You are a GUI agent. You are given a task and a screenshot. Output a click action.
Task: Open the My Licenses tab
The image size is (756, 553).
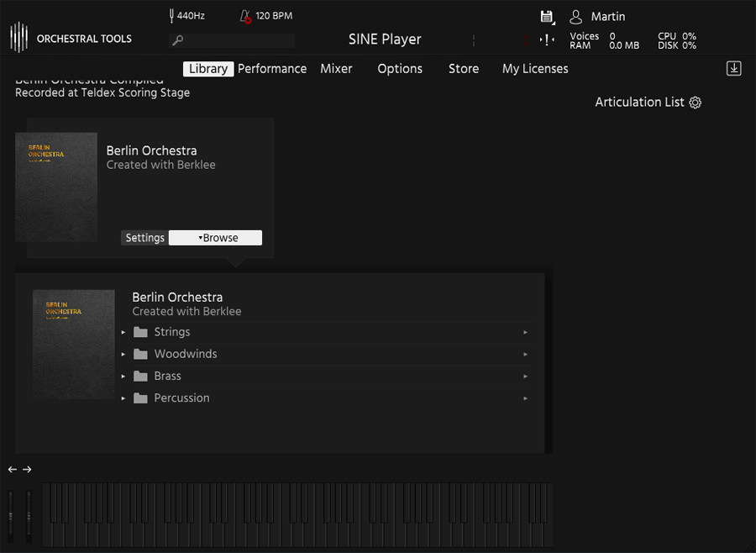tap(535, 69)
